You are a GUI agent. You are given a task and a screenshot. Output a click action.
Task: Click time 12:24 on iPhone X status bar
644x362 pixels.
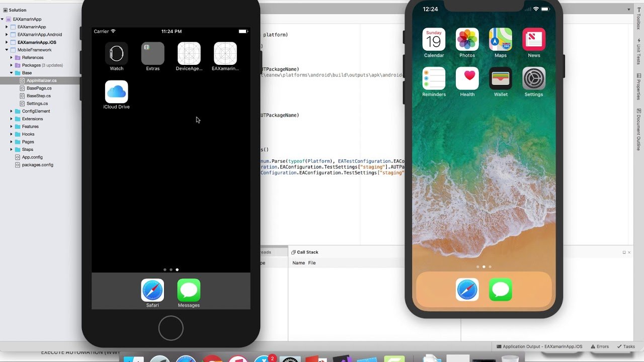(430, 9)
